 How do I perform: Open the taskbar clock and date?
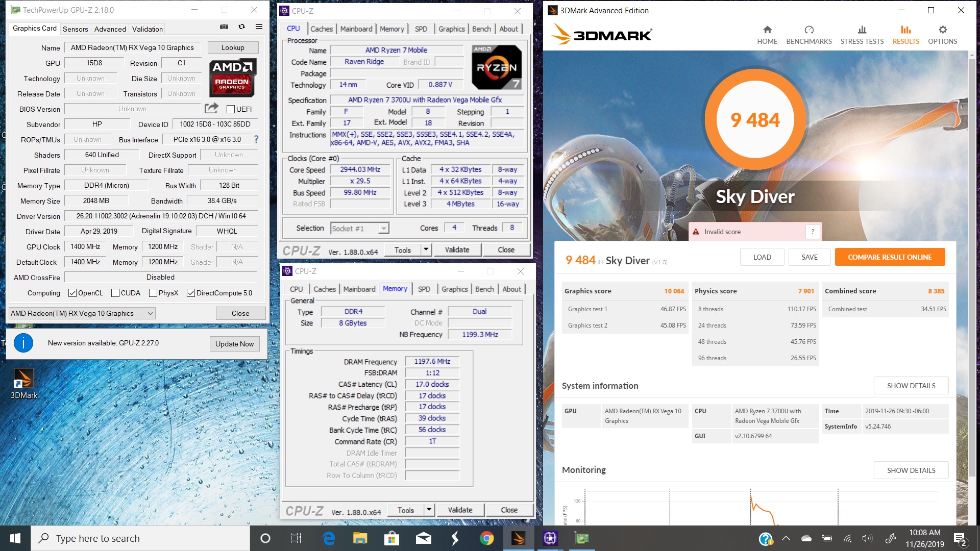tap(924, 538)
